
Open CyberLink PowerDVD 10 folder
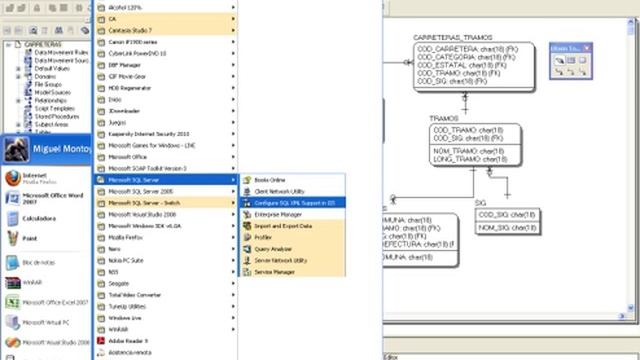(166, 53)
